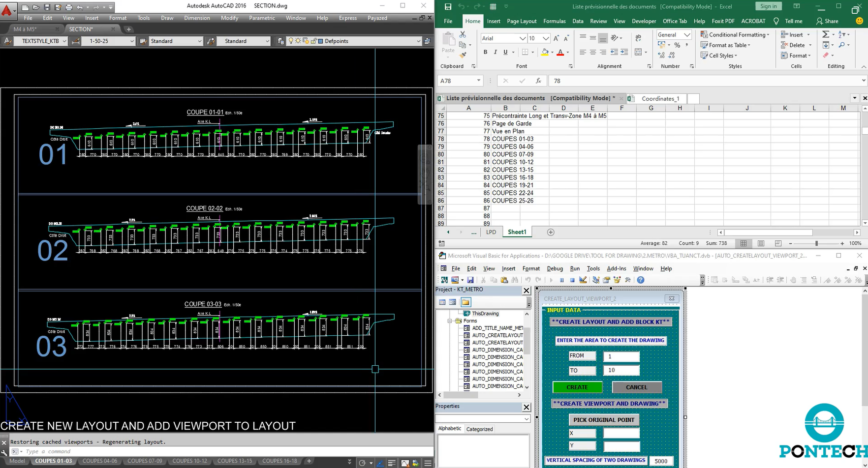Open the Debug menu in VBA editor

(x=555, y=268)
